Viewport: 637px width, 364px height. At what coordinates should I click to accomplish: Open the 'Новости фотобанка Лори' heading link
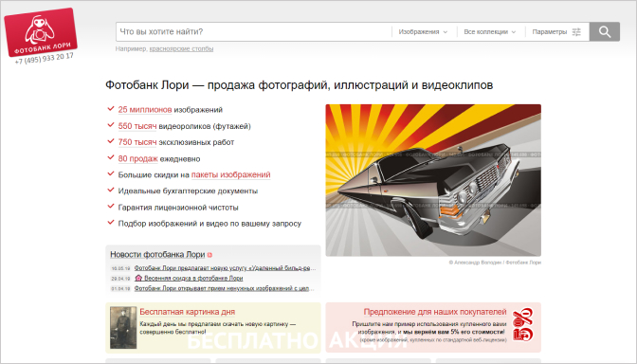pyautogui.click(x=157, y=254)
